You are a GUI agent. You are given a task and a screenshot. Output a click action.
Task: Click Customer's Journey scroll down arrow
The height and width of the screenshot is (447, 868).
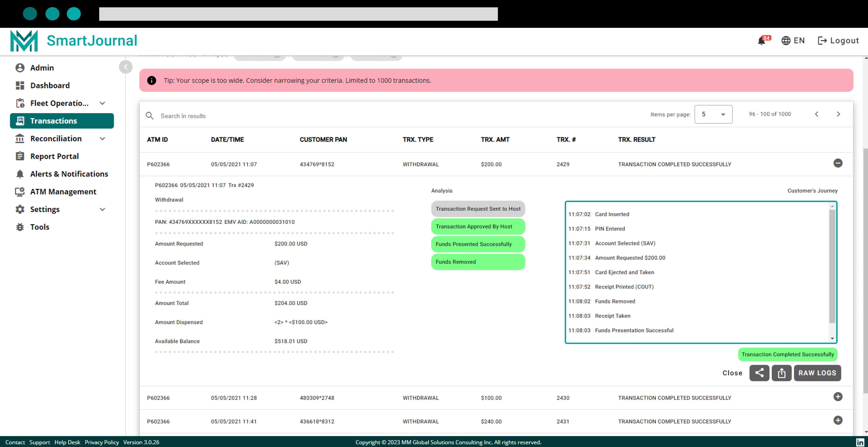click(x=832, y=339)
